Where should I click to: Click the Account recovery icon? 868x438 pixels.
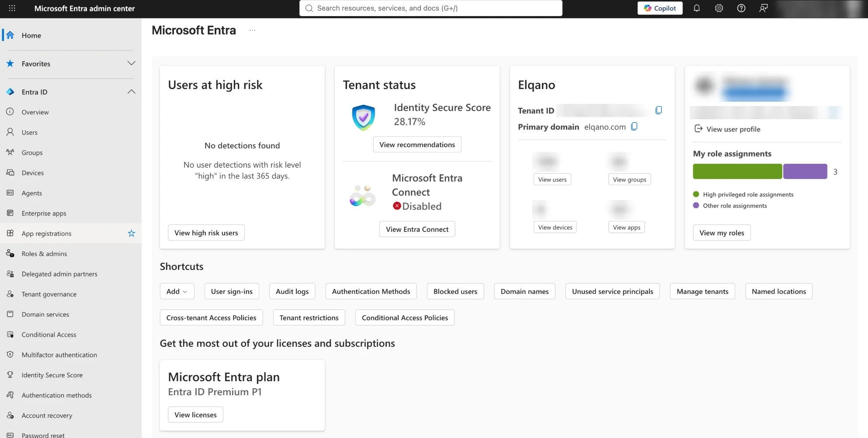(x=10, y=415)
